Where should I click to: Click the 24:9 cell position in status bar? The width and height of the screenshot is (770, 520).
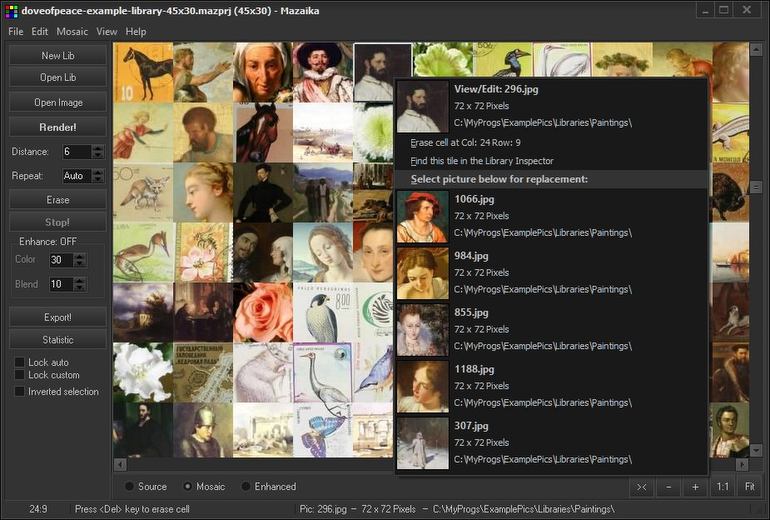click(38, 509)
